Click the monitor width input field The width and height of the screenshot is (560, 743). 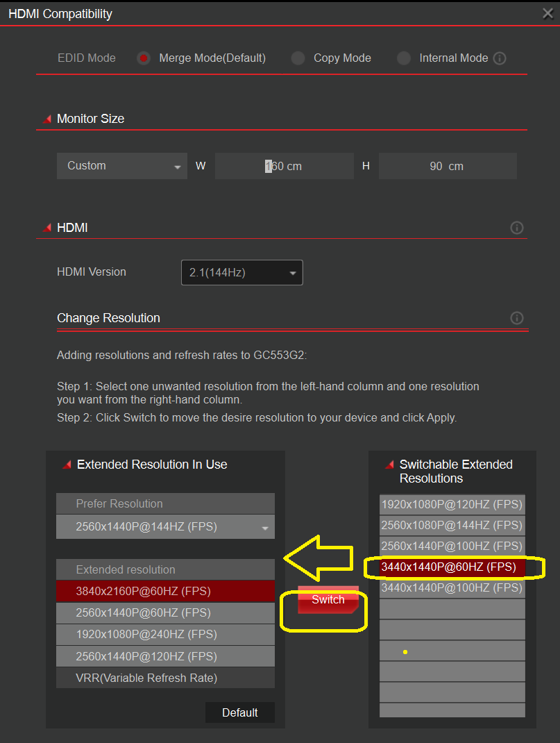[284, 167]
